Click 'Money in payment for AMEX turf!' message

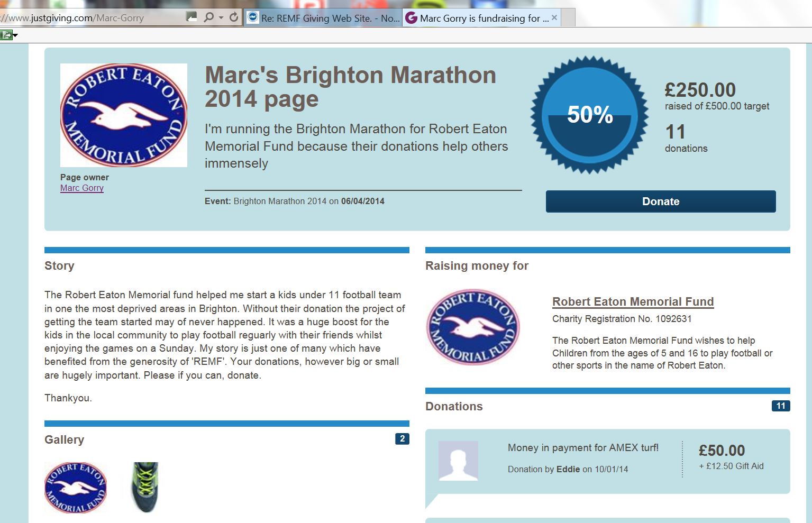click(x=583, y=448)
